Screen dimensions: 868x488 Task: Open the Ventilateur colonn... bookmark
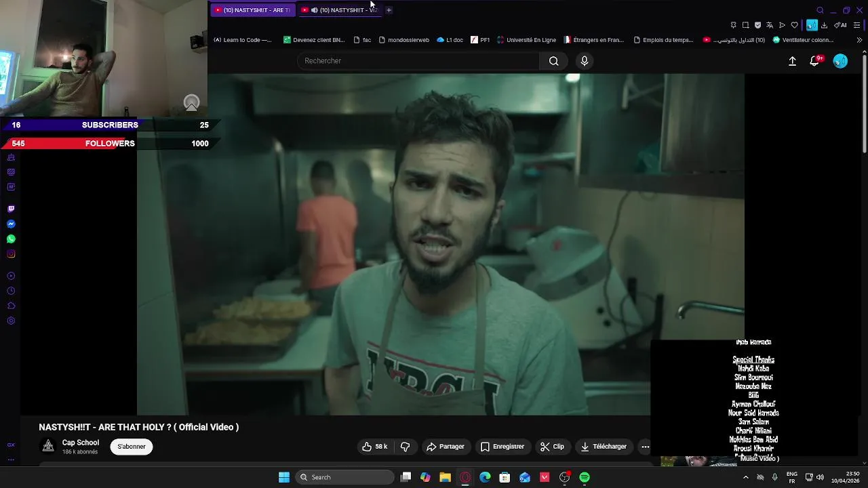click(x=803, y=40)
